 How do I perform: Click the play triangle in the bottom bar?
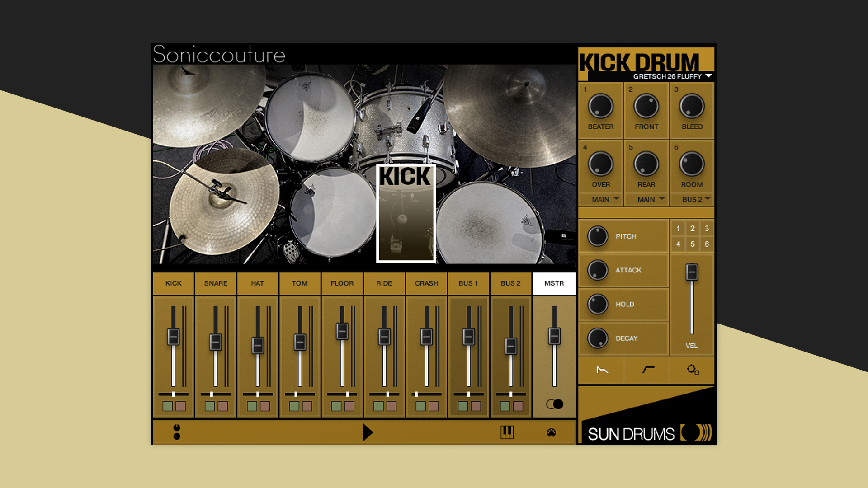point(368,432)
